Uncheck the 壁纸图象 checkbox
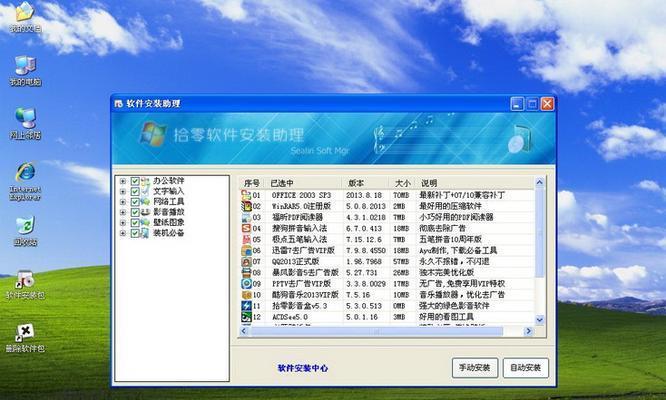 135,223
